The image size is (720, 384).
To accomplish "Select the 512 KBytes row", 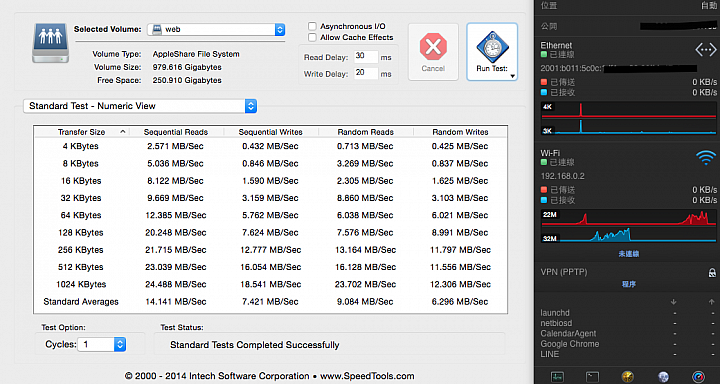I will 270,267.
